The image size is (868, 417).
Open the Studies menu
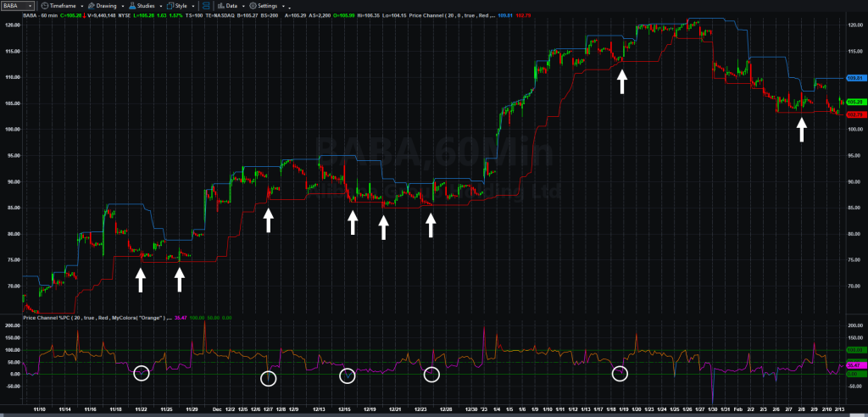point(146,6)
